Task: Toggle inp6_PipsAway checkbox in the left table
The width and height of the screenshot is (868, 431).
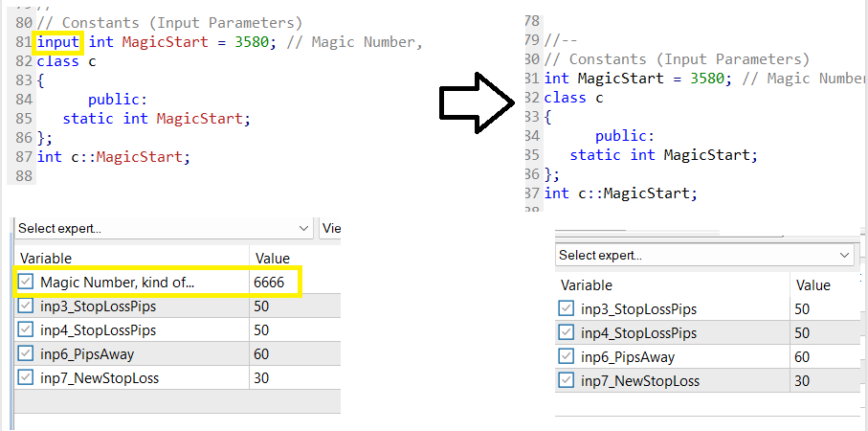Action: point(26,354)
